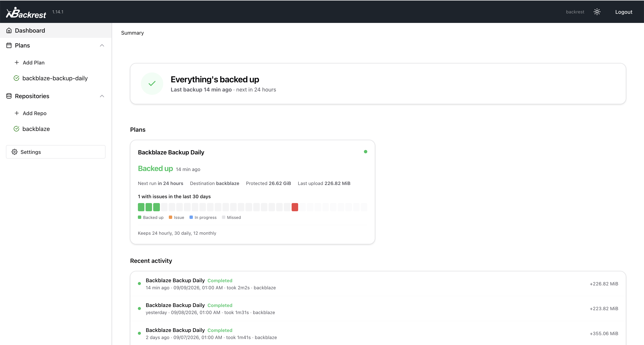Image resolution: width=644 pixels, height=345 pixels.
Task: Click the +355.06 MiB size value
Action: pyautogui.click(x=604, y=333)
